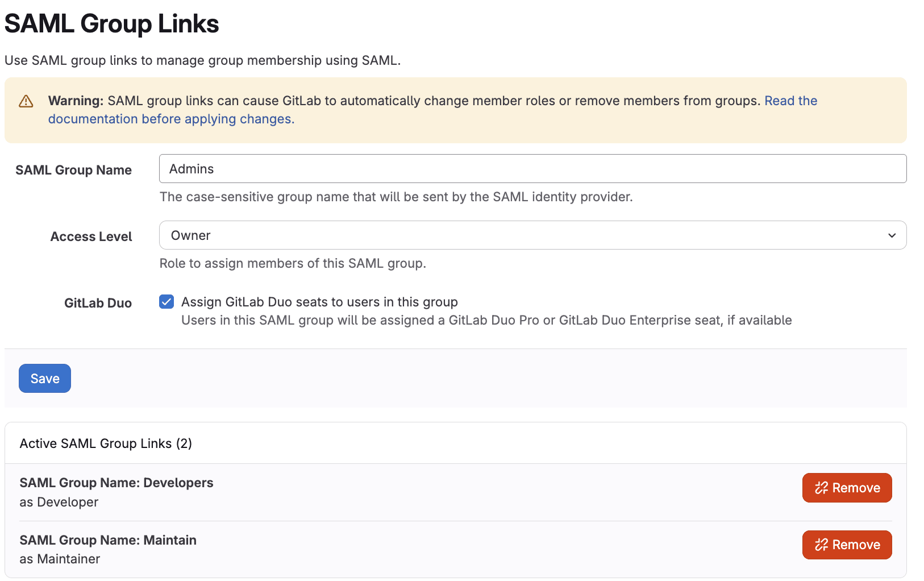Click the warning triangle icon in the alert banner
Image resolution: width=924 pixels, height=581 pixels.
(26, 101)
